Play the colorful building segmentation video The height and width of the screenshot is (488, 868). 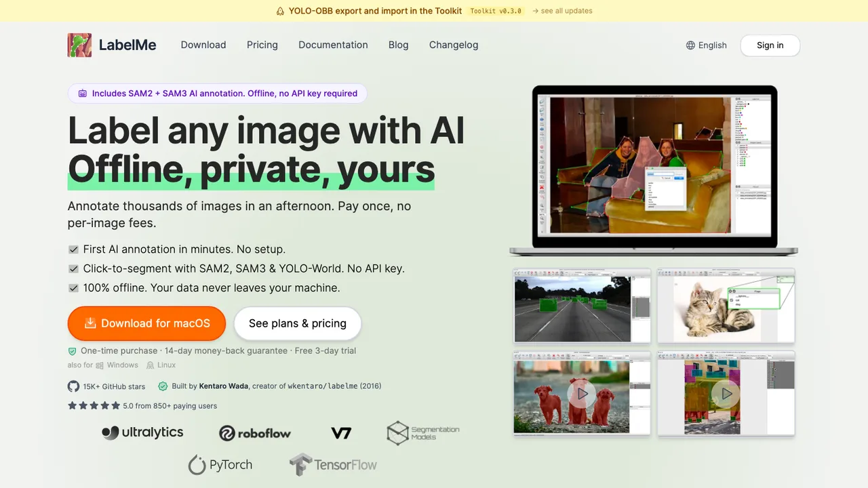coord(726,394)
